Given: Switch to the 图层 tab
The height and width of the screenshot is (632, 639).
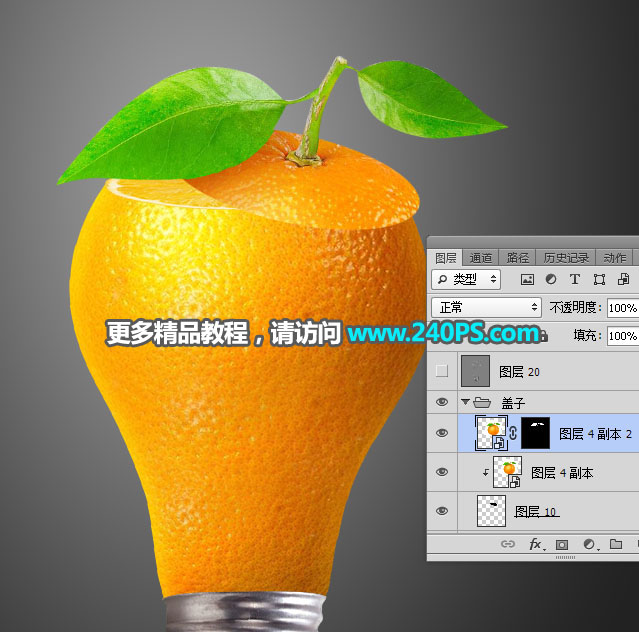Looking at the screenshot, I should (x=445, y=258).
